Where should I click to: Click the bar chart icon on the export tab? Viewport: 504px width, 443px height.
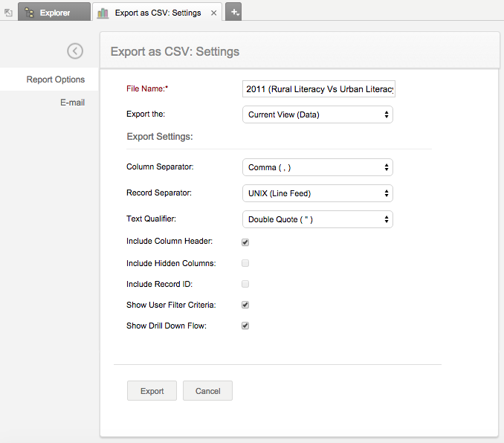click(103, 13)
